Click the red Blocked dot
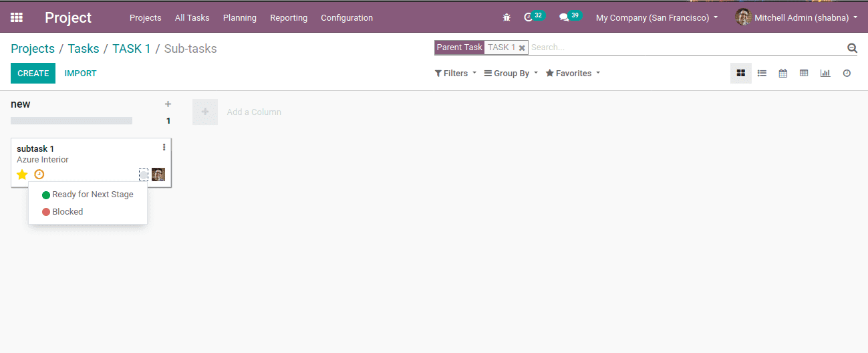The image size is (868, 353). click(46, 212)
